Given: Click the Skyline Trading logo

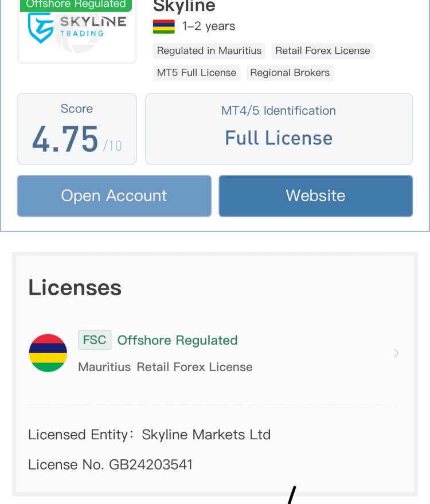Looking at the screenshot, I should pos(77,30).
